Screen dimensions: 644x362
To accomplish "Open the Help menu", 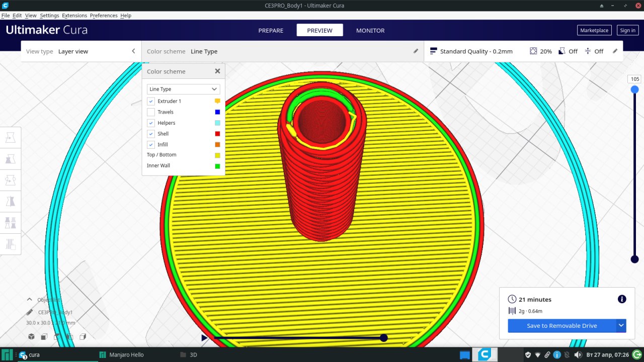I will pos(126,16).
